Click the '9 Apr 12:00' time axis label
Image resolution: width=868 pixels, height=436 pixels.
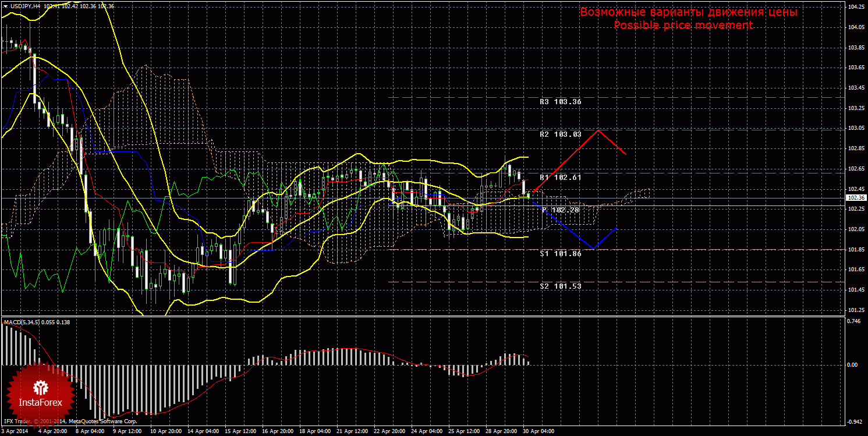[x=127, y=432]
